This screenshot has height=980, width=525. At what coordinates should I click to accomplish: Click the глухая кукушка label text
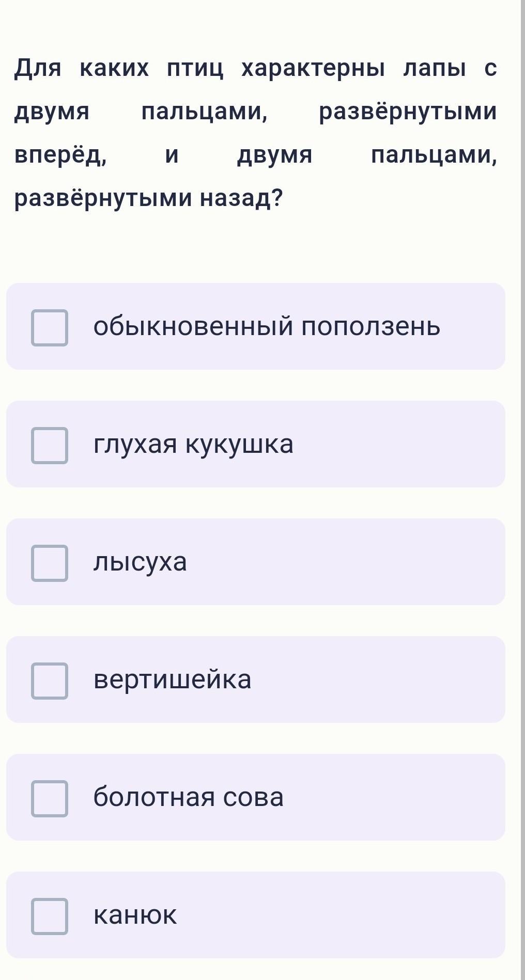pos(193,444)
